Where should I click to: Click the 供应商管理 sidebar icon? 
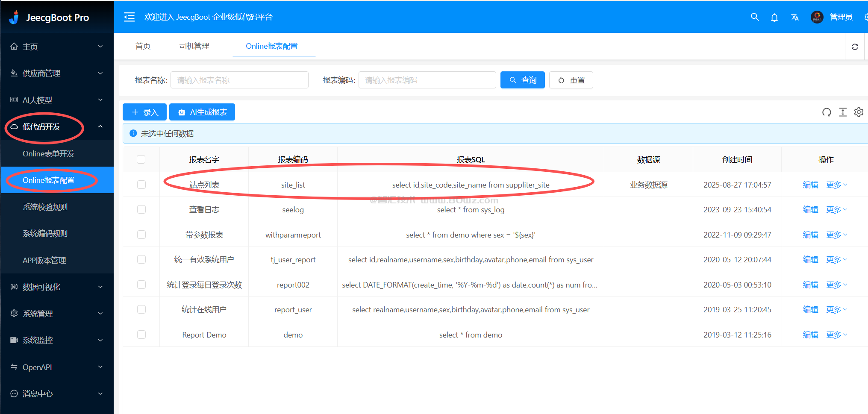click(14, 73)
